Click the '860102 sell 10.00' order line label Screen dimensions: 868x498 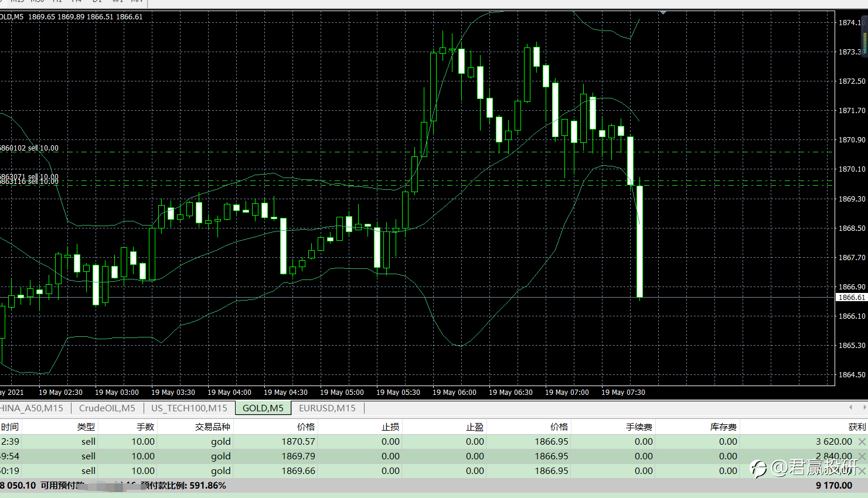(x=29, y=148)
